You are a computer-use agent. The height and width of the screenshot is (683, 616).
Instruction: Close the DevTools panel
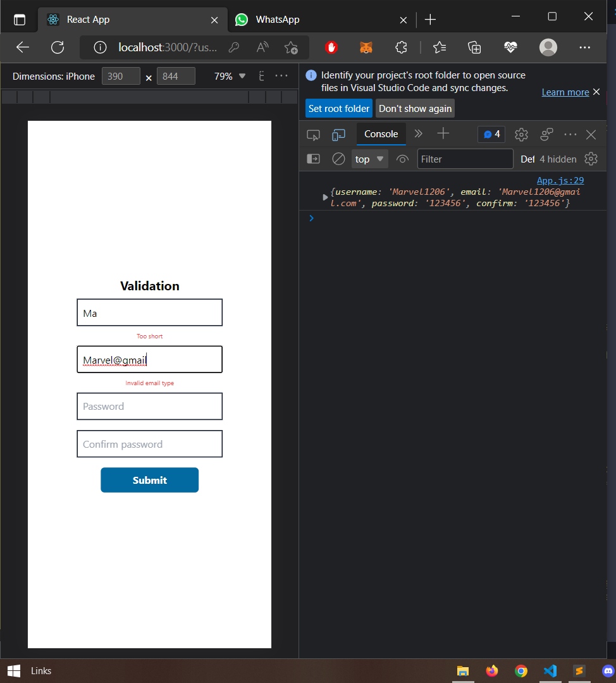point(591,135)
